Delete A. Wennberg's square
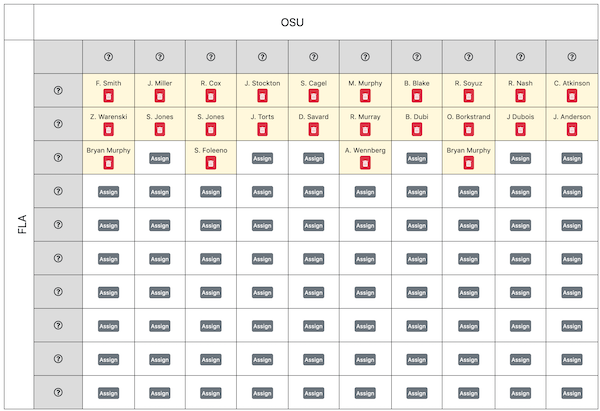Viewport: 600px width, 411px height. [x=365, y=163]
